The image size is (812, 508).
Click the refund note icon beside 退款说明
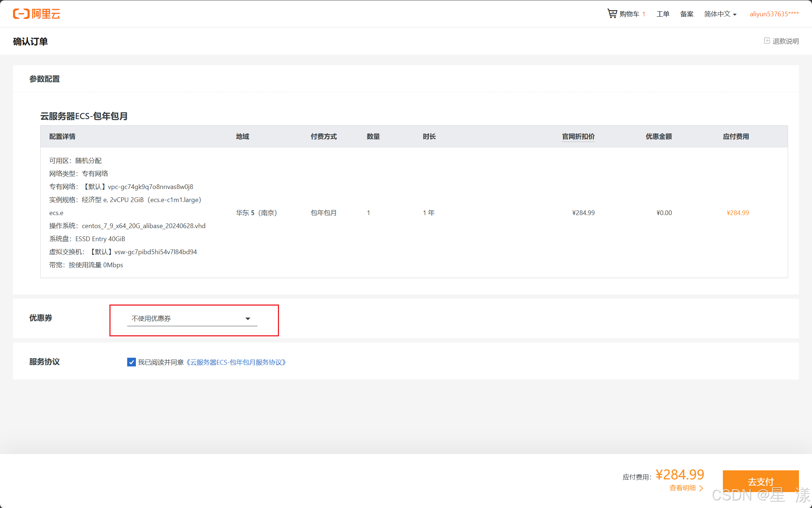767,41
